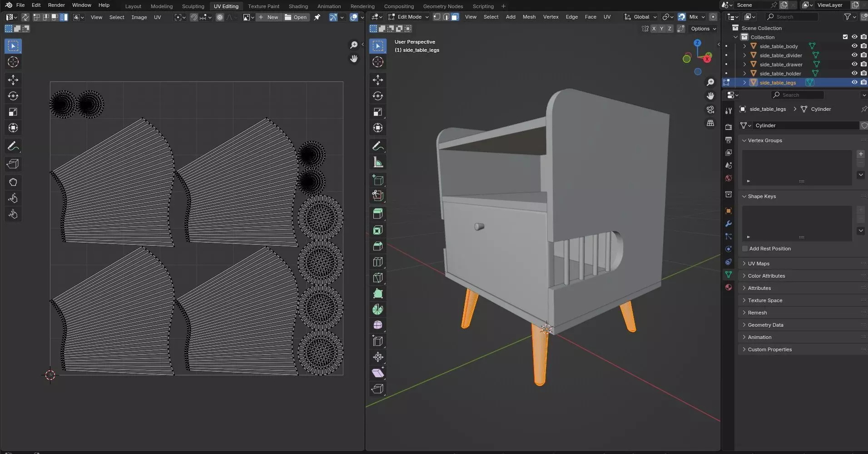Switch to the Geometry Nodes workspace tab
This screenshot has height=454, width=868.
443,6
